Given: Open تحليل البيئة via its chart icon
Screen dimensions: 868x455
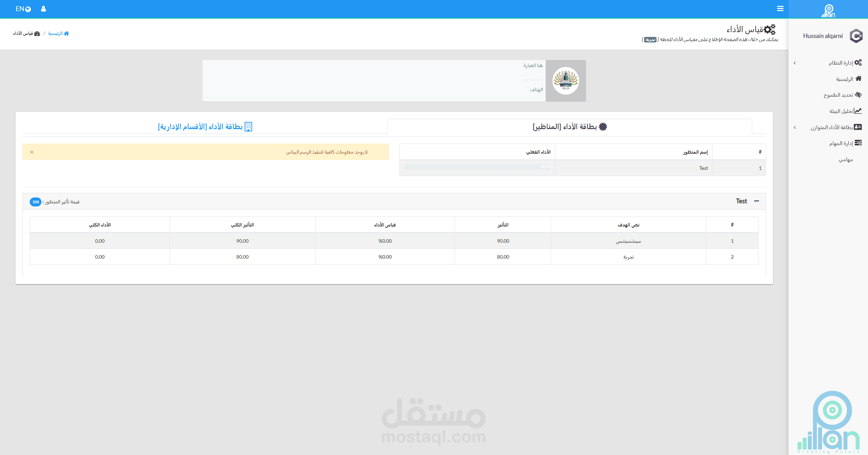Looking at the screenshot, I should [858, 110].
